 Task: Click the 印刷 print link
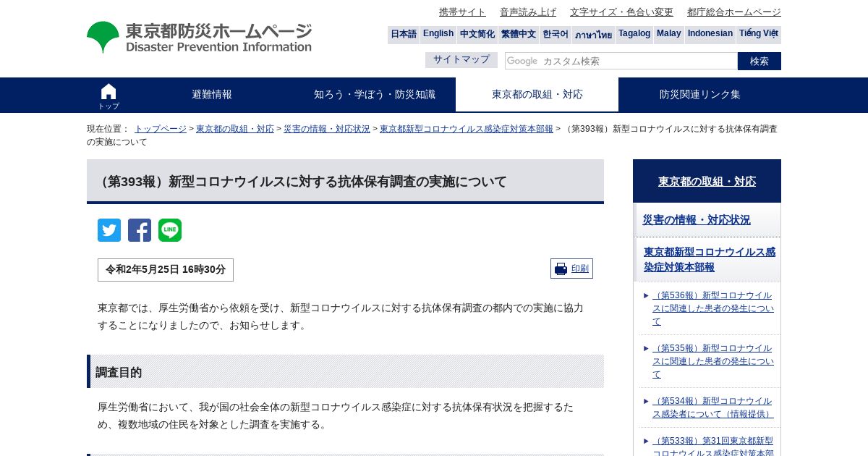click(x=580, y=269)
